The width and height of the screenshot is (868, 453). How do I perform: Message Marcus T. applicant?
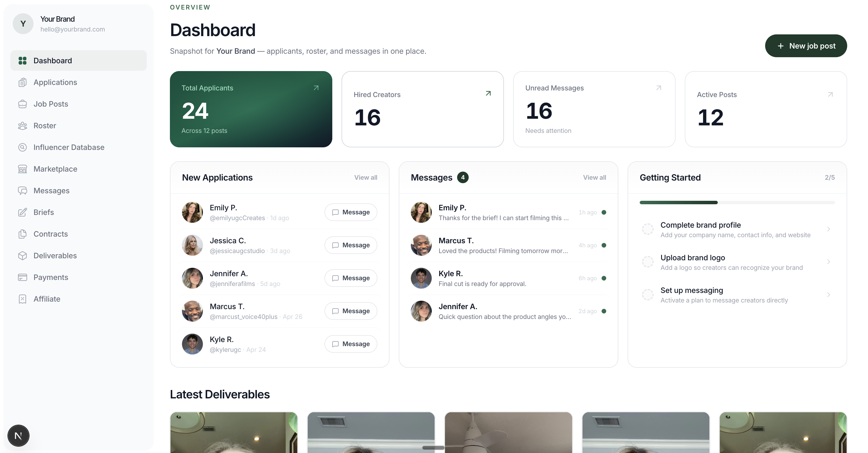351,311
